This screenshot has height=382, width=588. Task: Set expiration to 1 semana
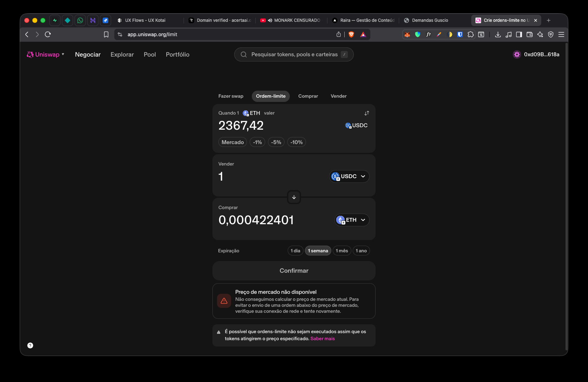point(318,251)
